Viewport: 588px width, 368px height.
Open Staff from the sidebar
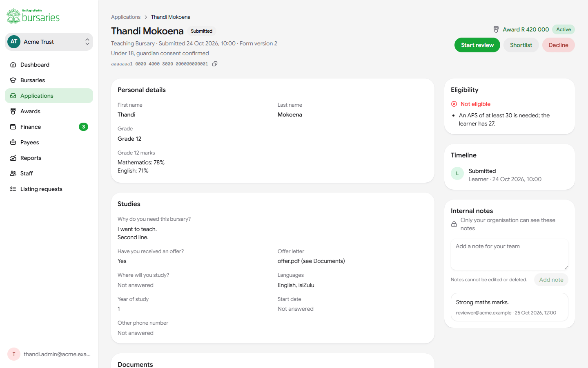49,173
